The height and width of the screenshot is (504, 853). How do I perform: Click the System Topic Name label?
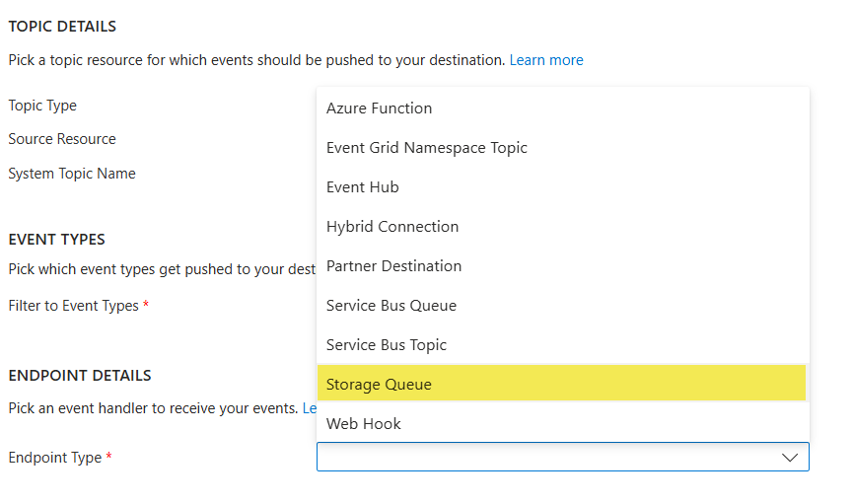[x=72, y=174]
